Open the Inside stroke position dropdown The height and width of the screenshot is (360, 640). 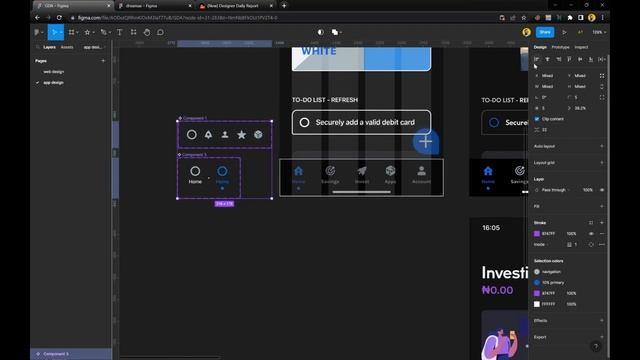[x=541, y=244]
